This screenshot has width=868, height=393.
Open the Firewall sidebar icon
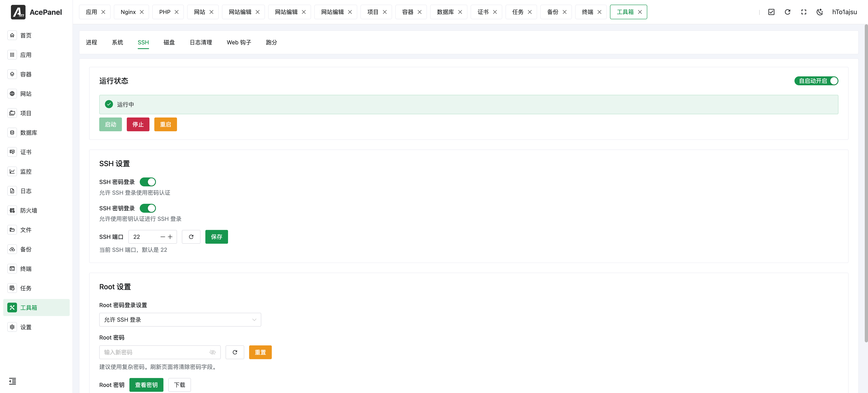point(12,210)
